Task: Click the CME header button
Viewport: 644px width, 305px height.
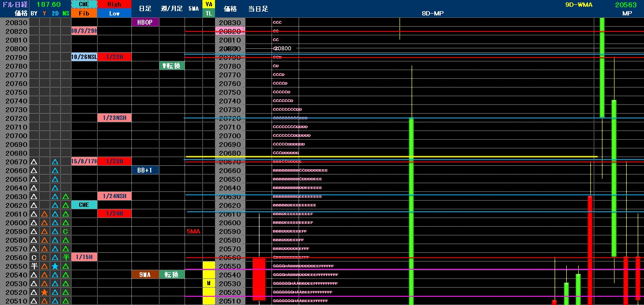Action: tap(84, 4)
